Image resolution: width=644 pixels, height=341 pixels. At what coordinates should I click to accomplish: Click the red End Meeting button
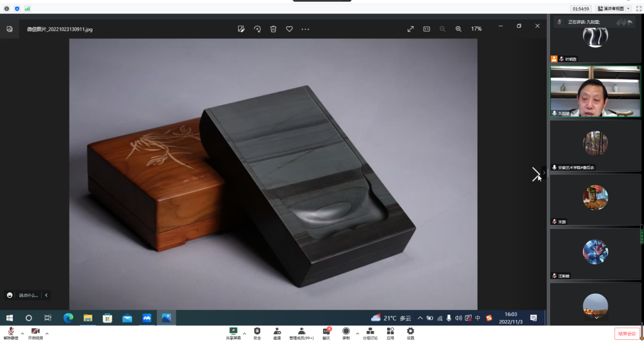coord(627,333)
